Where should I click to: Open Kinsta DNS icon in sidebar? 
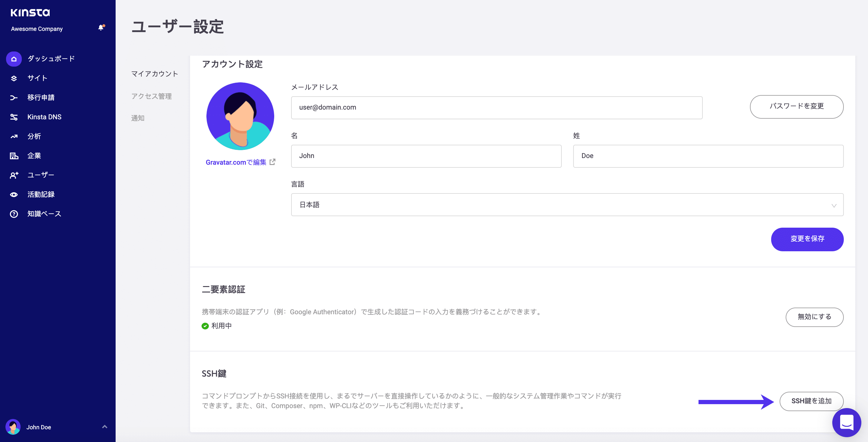click(x=14, y=117)
